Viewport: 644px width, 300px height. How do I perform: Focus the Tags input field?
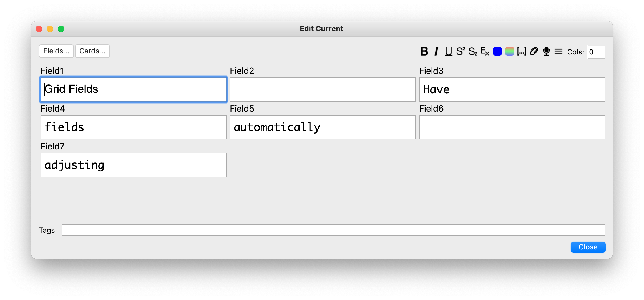click(x=333, y=230)
